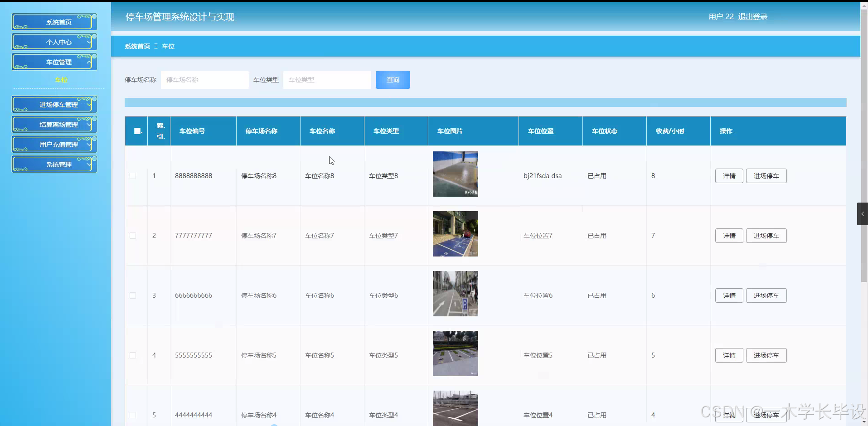Select 系统首页 in the breadcrumb
The width and height of the screenshot is (868, 426).
(x=137, y=46)
